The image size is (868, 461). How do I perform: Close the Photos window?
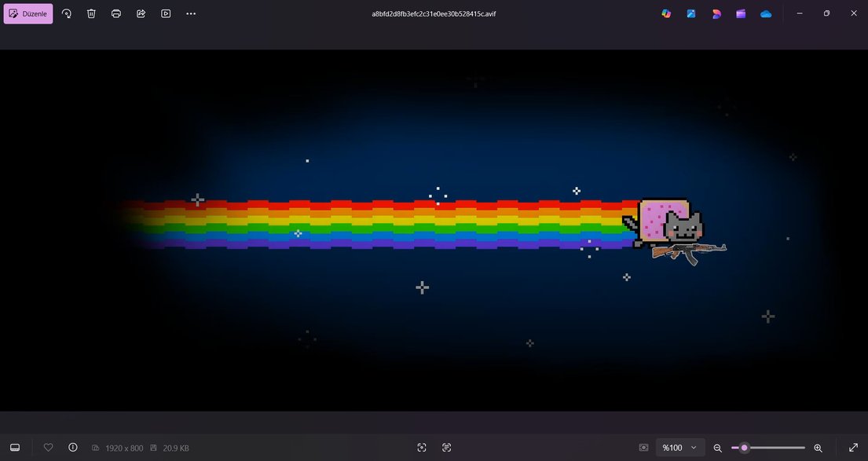854,14
